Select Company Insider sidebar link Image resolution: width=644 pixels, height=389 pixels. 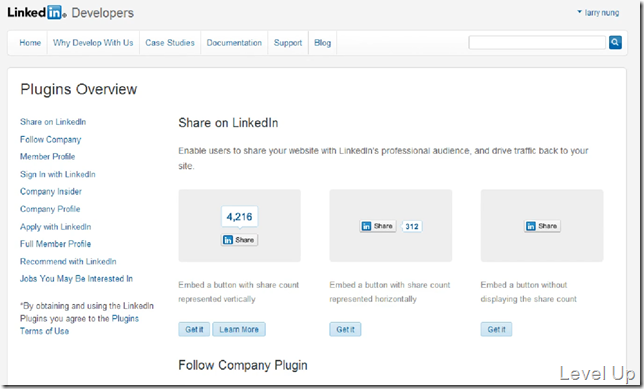coord(51,191)
